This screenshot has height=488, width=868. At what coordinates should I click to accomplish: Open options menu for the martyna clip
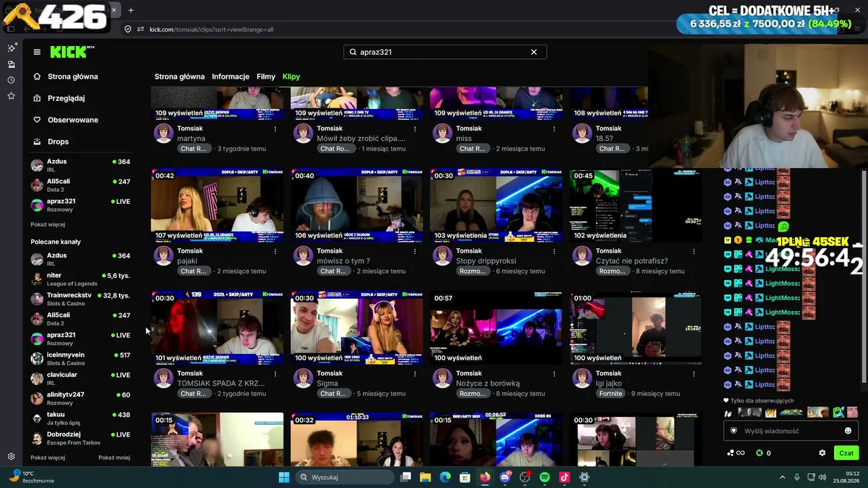click(x=275, y=129)
